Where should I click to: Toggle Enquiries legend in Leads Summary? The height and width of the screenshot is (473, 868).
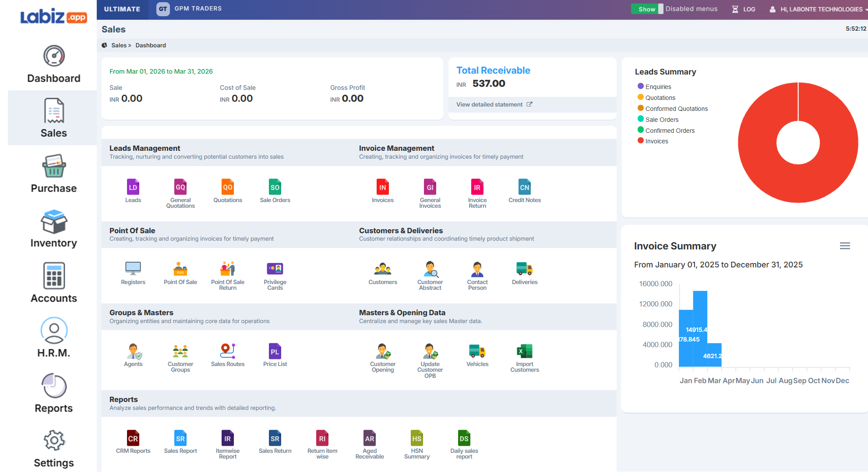pos(654,87)
